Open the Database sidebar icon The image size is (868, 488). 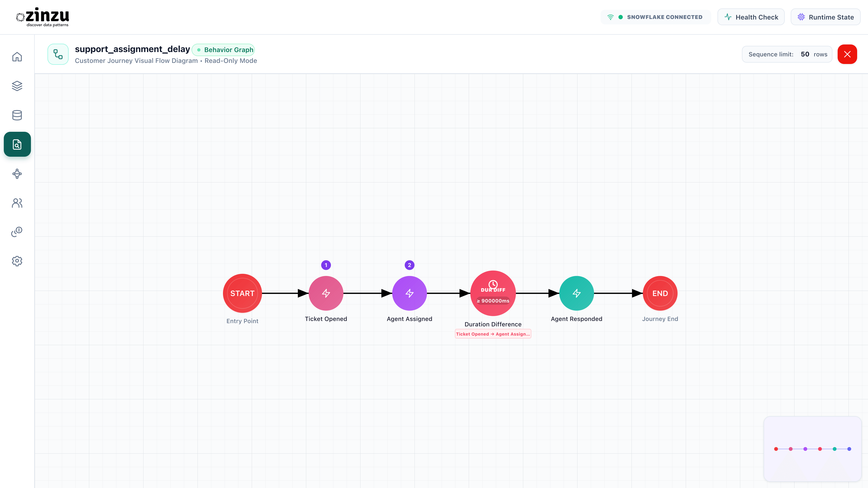click(17, 115)
